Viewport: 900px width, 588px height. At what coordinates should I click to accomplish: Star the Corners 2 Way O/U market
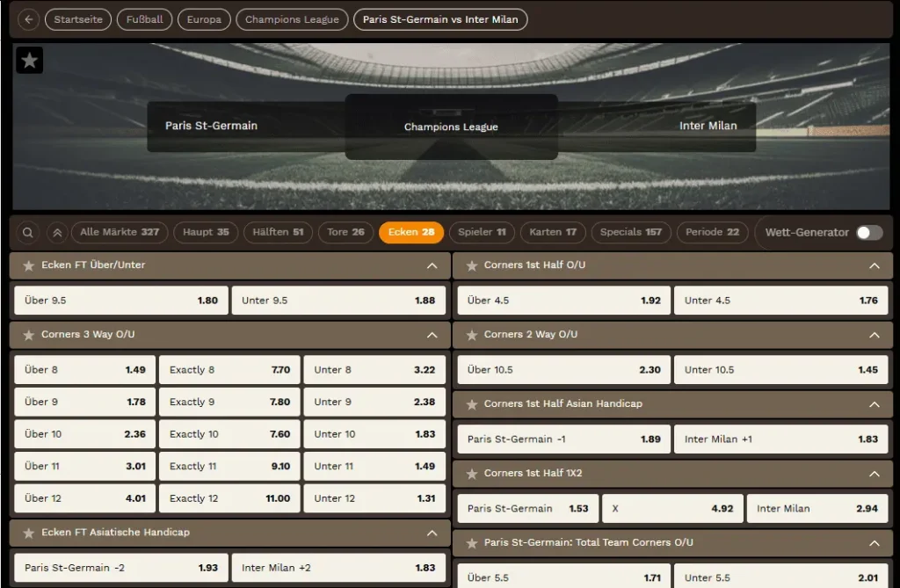click(x=472, y=335)
